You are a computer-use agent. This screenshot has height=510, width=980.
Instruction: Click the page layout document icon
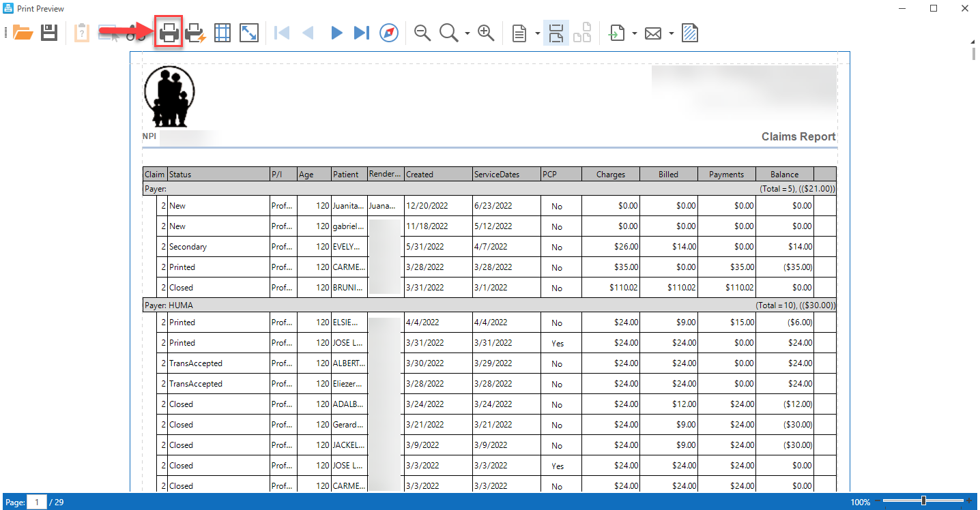click(520, 33)
